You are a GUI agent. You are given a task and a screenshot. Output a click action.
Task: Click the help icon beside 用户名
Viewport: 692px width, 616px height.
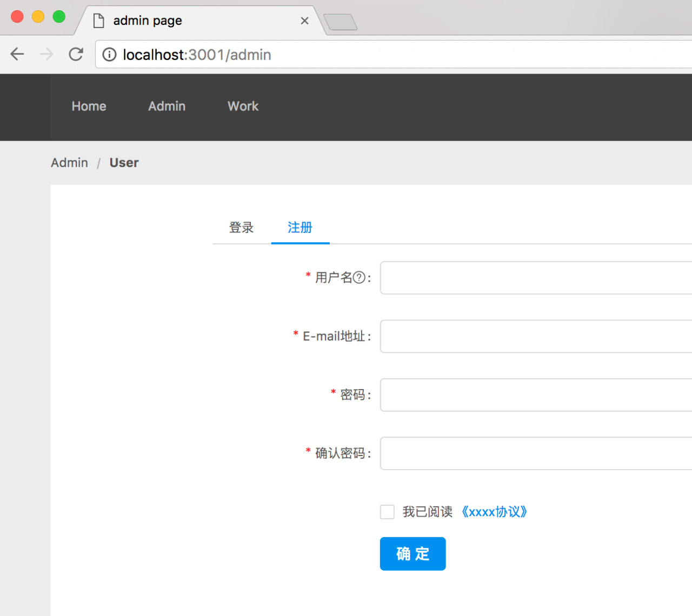359,278
